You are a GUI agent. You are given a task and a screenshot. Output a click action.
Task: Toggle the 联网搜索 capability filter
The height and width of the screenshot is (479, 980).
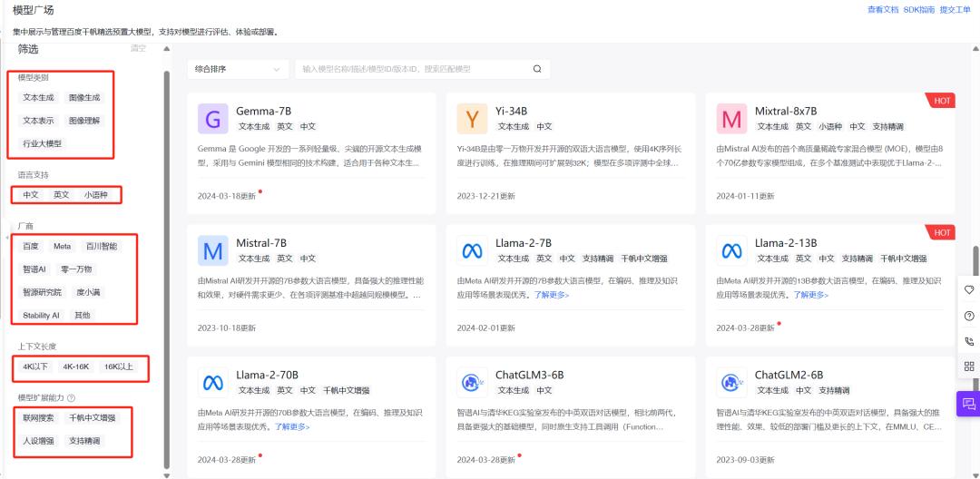click(38, 417)
